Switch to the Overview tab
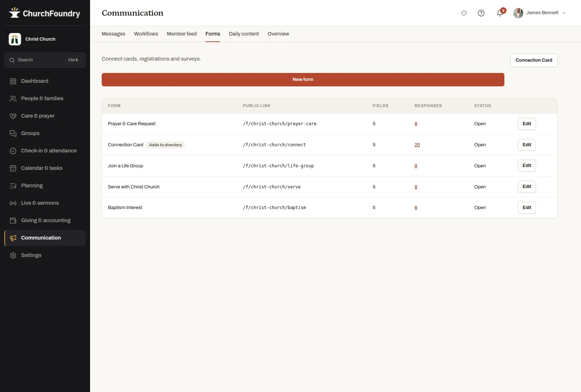The image size is (581, 392). click(x=278, y=34)
